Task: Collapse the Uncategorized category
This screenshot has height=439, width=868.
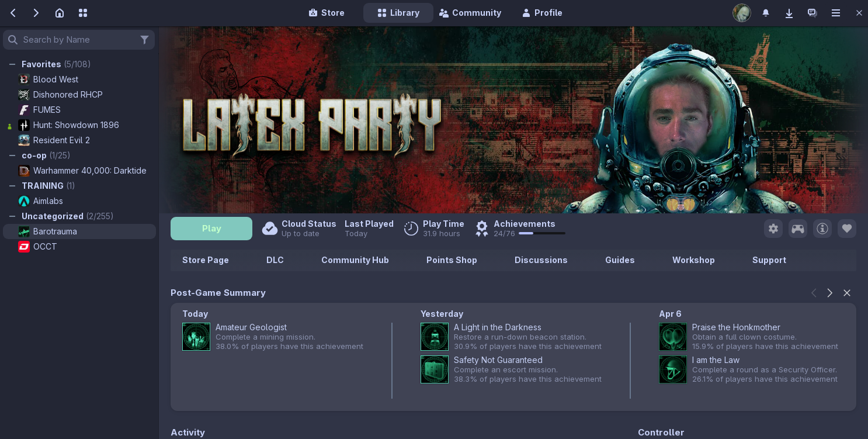Action: (12, 216)
